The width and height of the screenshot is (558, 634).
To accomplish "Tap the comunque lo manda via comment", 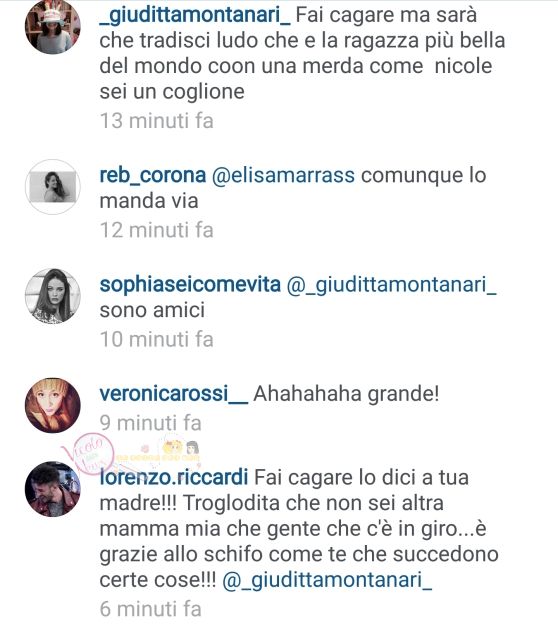I will pyautogui.click(x=293, y=188).
